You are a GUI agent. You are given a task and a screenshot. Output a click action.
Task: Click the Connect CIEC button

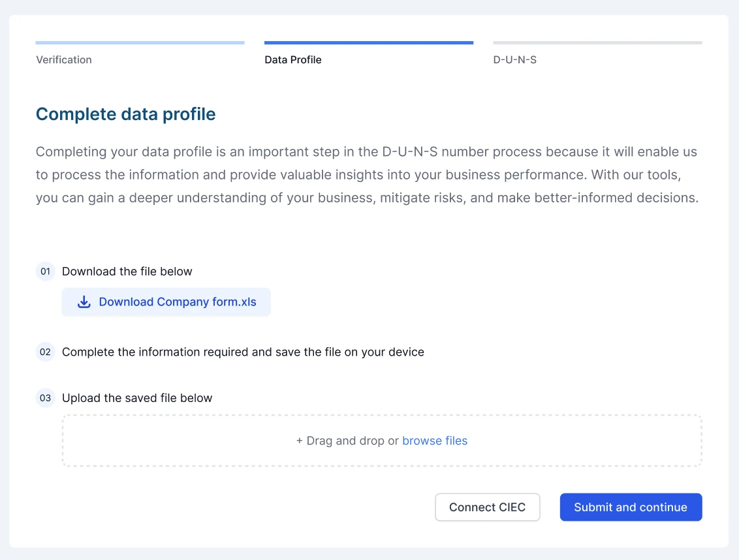[487, 507]
